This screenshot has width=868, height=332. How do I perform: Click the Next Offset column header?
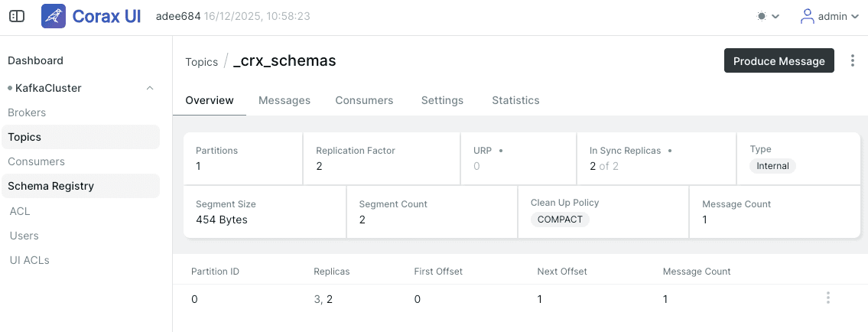[562, 272]
